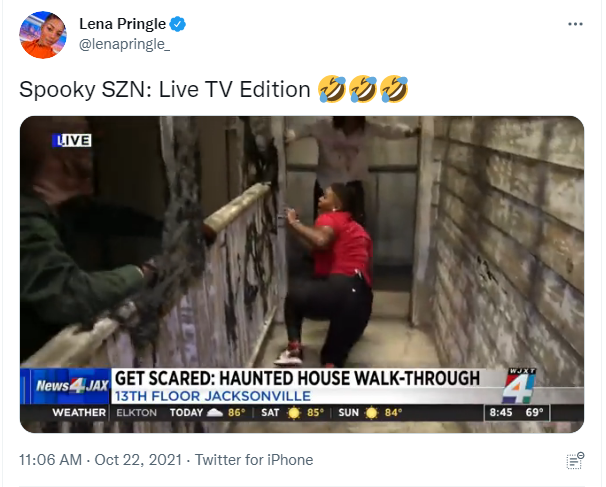Open the @lenapringle_ handle link
This screenshot has height=487, width=606.
click(124, 44)
